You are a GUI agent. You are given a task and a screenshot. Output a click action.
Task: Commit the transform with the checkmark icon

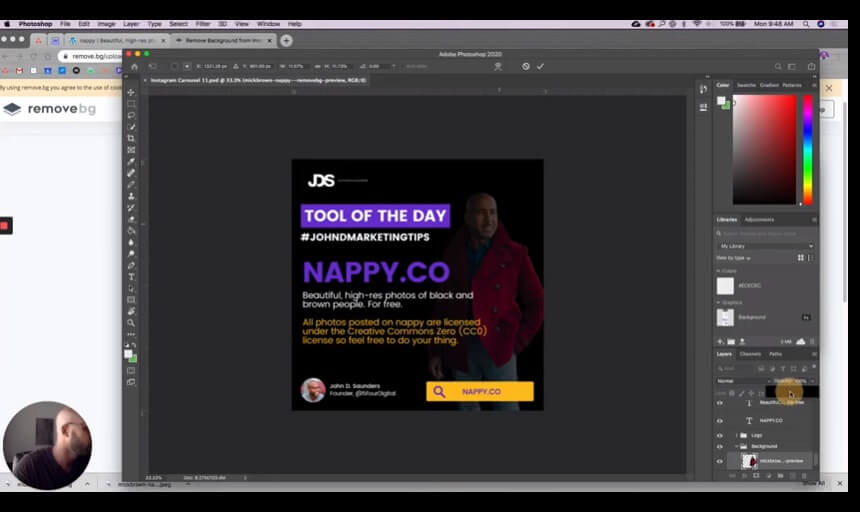point(540,66)
